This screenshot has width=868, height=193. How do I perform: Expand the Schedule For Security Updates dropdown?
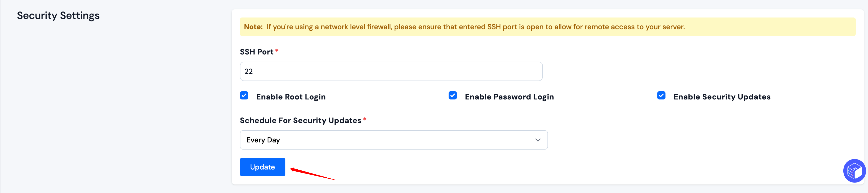click(394, 140)
